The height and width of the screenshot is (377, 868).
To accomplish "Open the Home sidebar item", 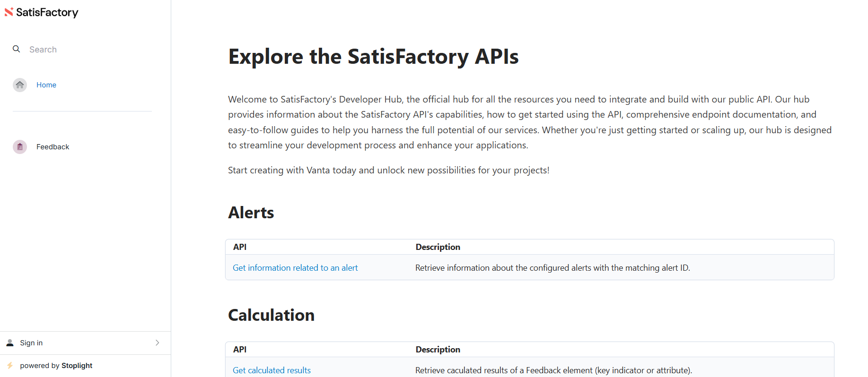I will [46, 85].
